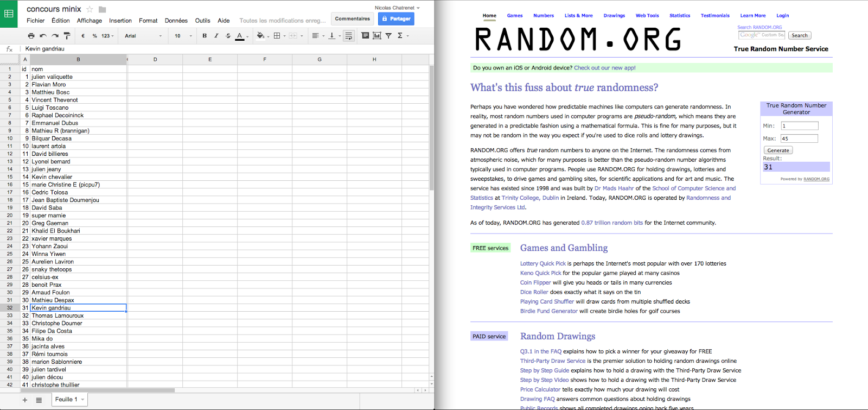Click the insert chart icon
This screenshot has height=410, width=868.
point(377,36)
